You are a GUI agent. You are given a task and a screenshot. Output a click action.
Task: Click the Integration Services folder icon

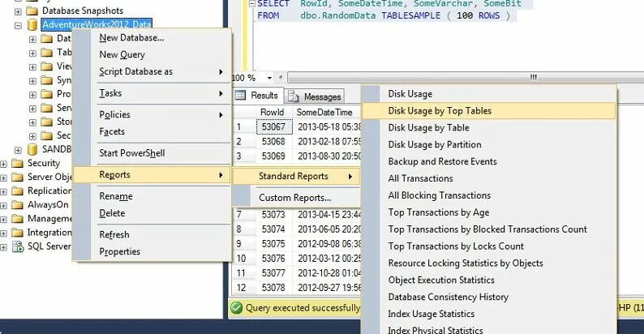coord(17,233)
